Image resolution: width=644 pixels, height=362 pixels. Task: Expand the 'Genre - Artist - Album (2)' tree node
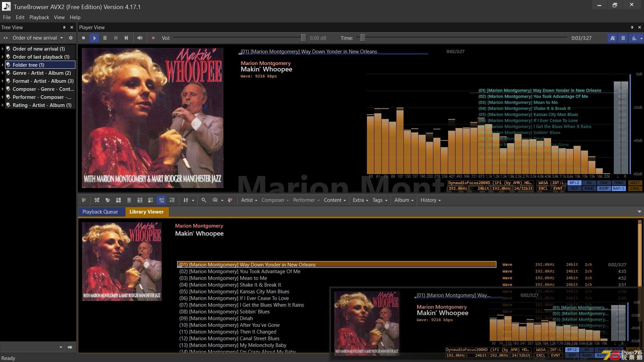[x=3, y=73]
